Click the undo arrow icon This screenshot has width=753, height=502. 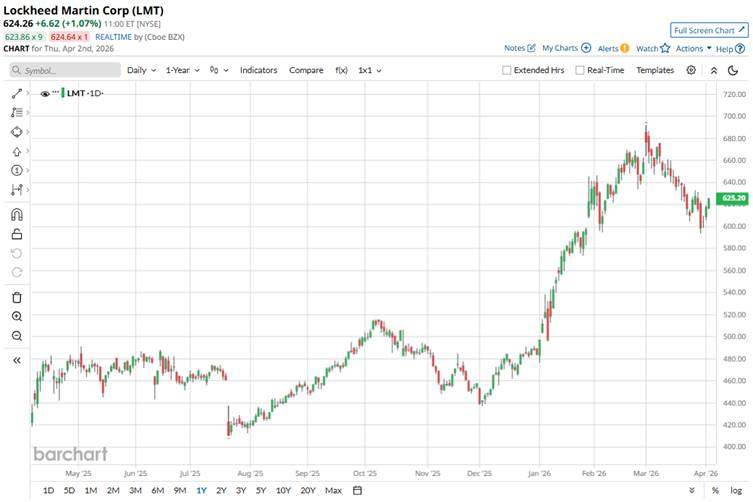coord(17,253)
